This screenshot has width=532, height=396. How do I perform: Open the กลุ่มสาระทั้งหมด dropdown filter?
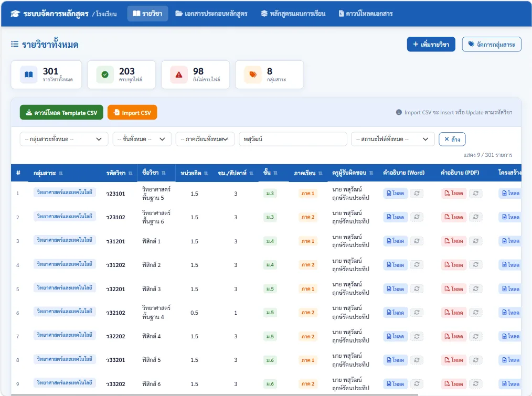pos(64,139)
